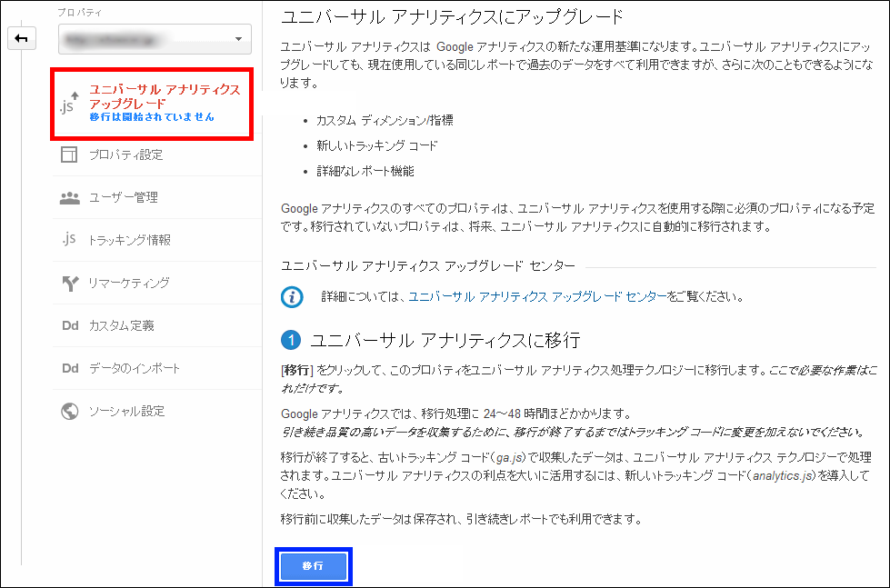Open the property selector dropdown
890x588 pixels.
click(155, 39)
